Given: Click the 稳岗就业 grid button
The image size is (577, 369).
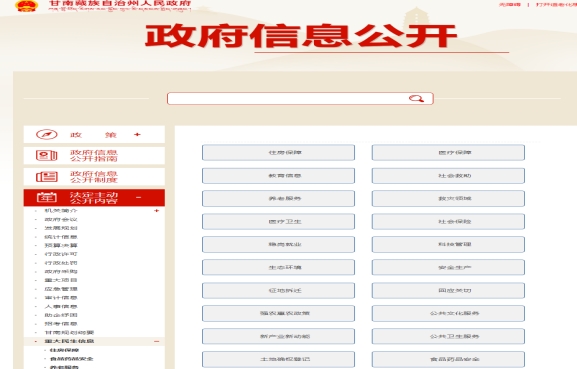Looking at the screenshot, I should [278, 245].
